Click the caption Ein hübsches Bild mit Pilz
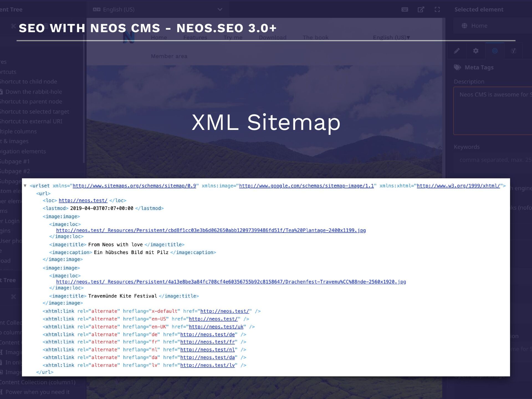Image resolution: width=532 pixels, height=399 pixels. pos(131,252)
